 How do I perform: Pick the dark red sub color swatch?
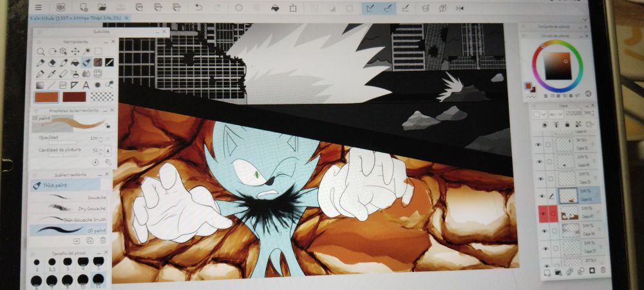(74, 97)
